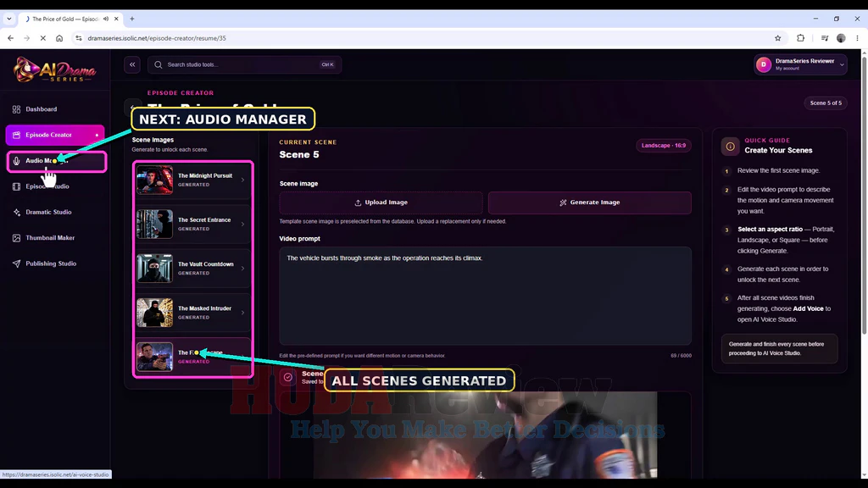Click inside the Video prompt text area
This screenshot has height=488, width=868.
point(485,296)
